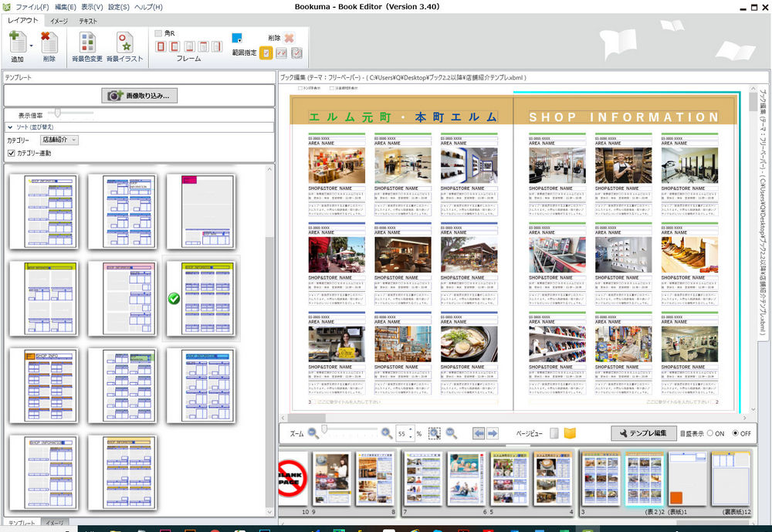
Task: Uncheck the カテゴリー連動 checkbox
Action: click(x=11, y=154)
